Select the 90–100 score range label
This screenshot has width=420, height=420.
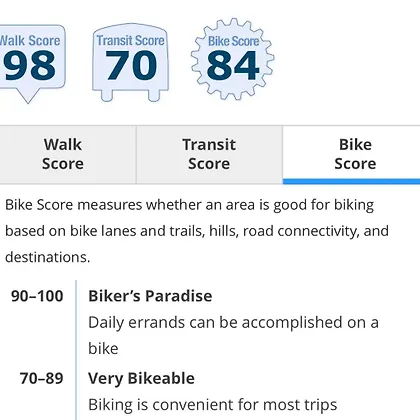[x=37, y=296]
